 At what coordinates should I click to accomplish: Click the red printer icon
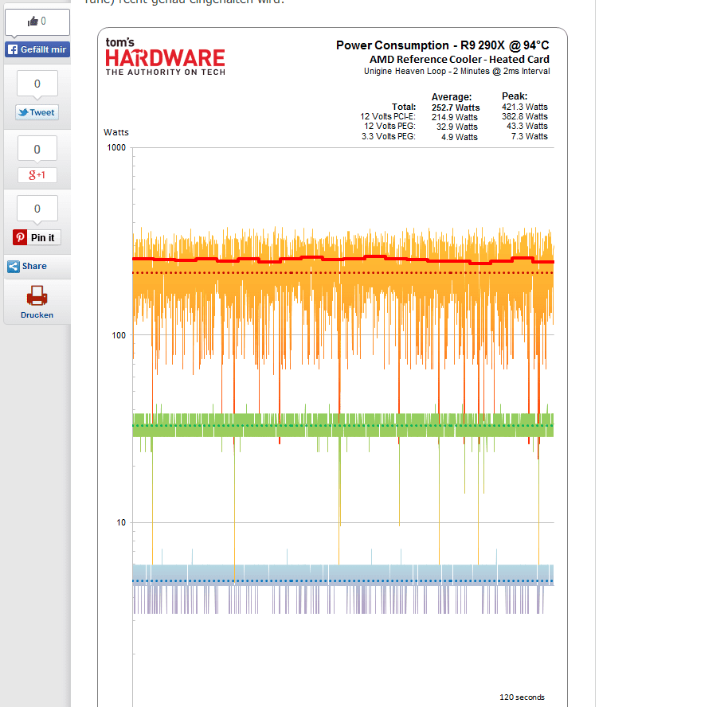click(37, 295)
